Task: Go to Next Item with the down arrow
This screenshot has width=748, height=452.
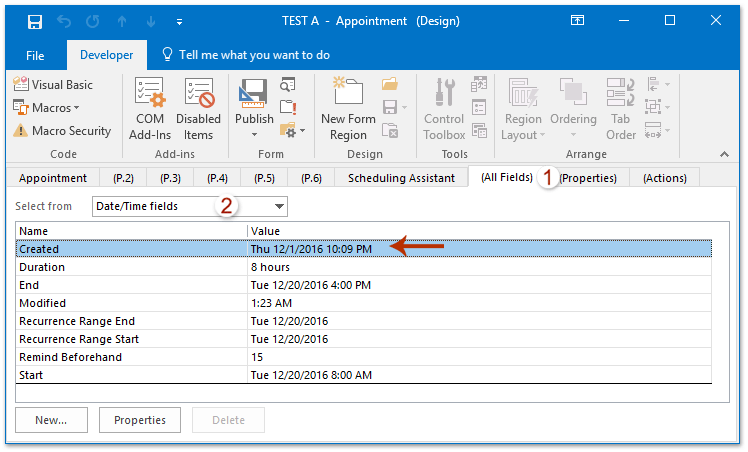Action: coord(151,21)
